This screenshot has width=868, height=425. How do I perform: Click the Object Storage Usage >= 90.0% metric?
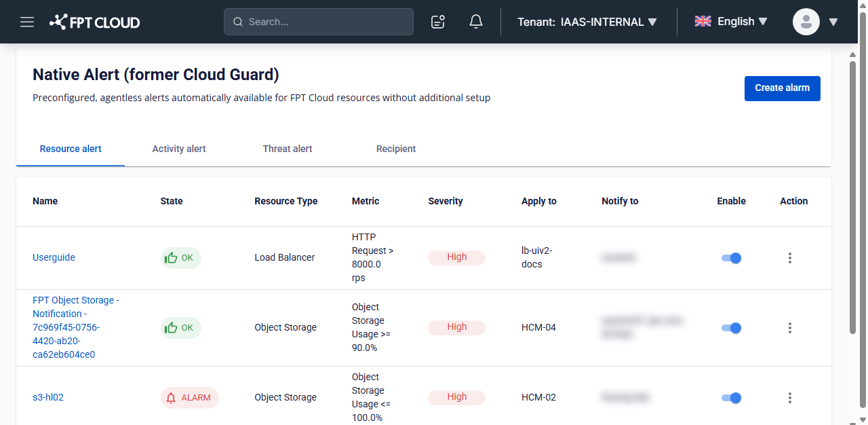tap(372, 327)
